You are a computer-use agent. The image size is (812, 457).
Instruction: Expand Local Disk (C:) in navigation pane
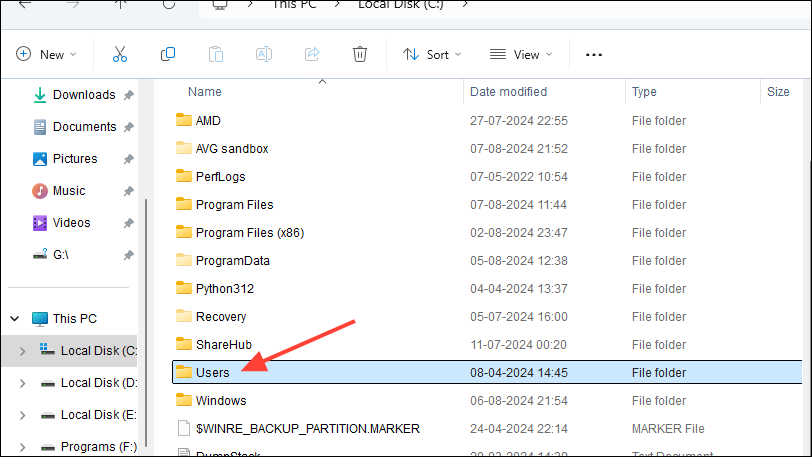click(x=22, y=351)
